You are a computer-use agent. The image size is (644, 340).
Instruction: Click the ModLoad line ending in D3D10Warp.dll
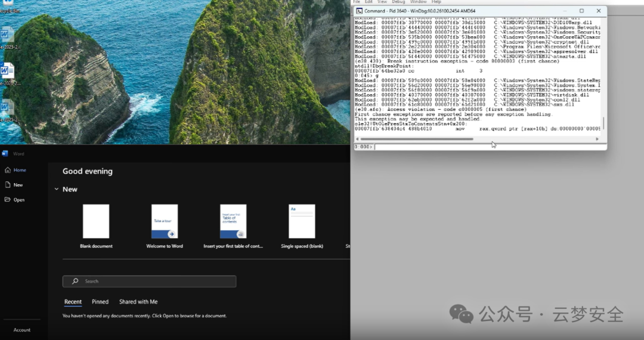473,23
